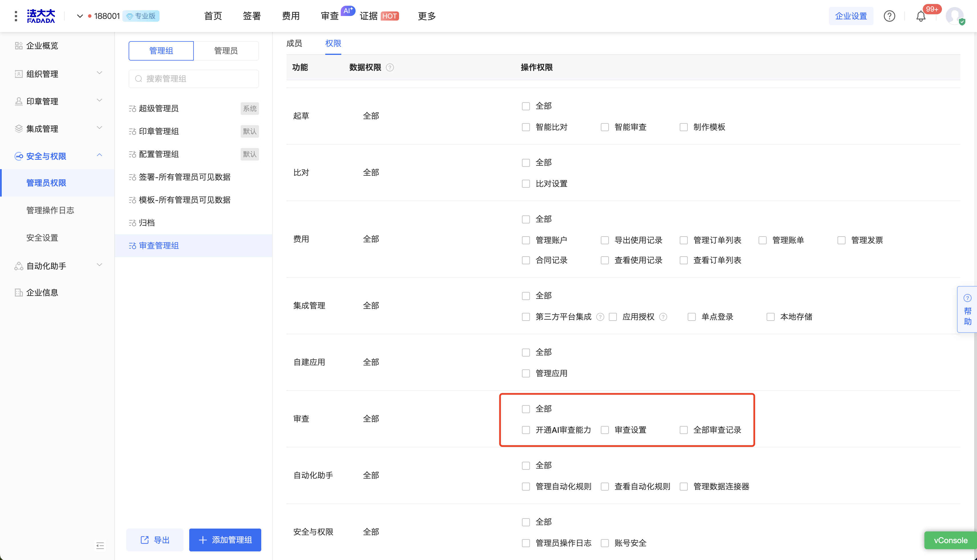Click the sidebar collapse icon at bottom
Image resolution: width=977 pixels, height=560 pixels.
(100, 545)
